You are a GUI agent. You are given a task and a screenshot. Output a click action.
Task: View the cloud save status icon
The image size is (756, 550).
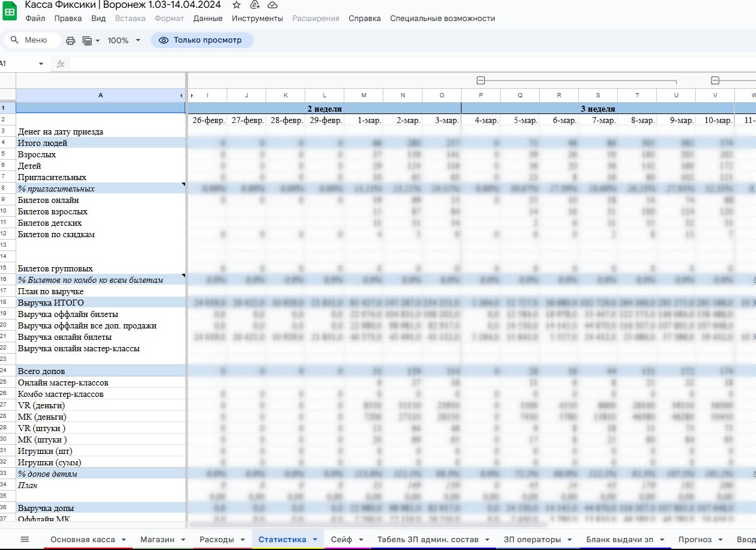(272, 5)
